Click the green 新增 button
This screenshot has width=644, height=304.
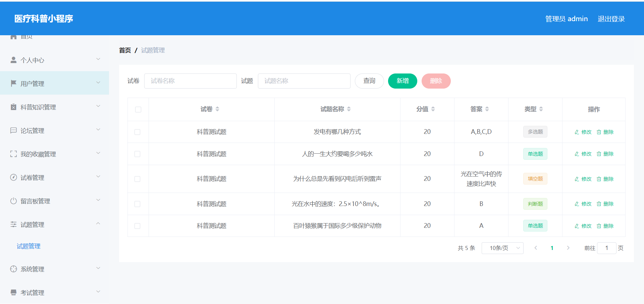tap(402, 81)
